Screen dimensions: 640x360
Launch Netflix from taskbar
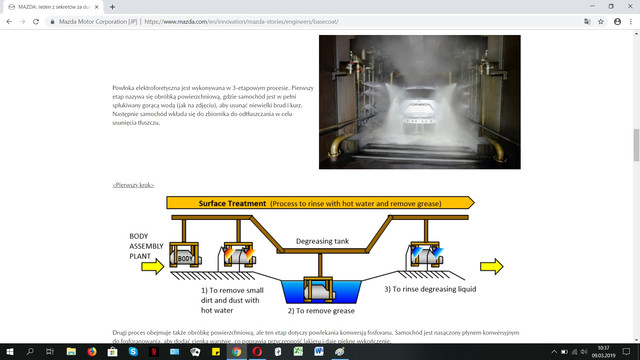(x=154, y=351)
